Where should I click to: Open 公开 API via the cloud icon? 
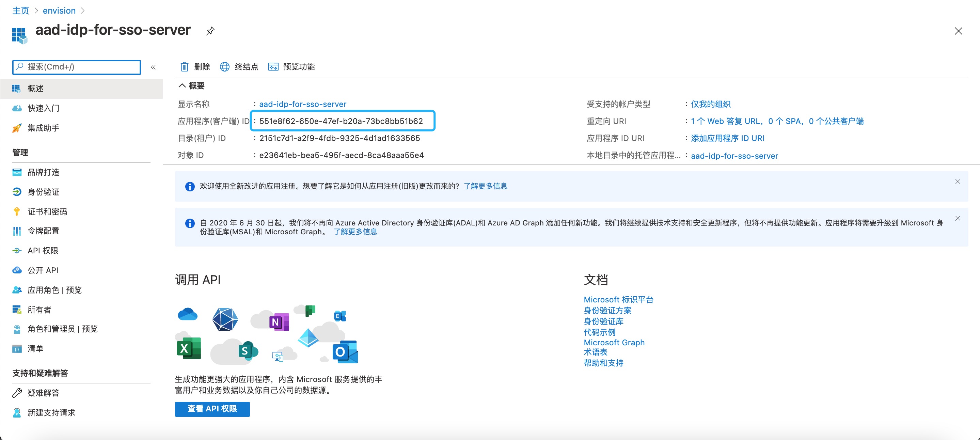(x=17, y=270)
